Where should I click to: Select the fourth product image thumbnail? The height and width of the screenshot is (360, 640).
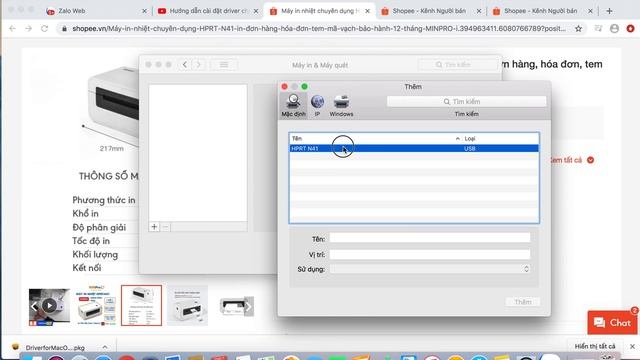click(x=187, y=305)
